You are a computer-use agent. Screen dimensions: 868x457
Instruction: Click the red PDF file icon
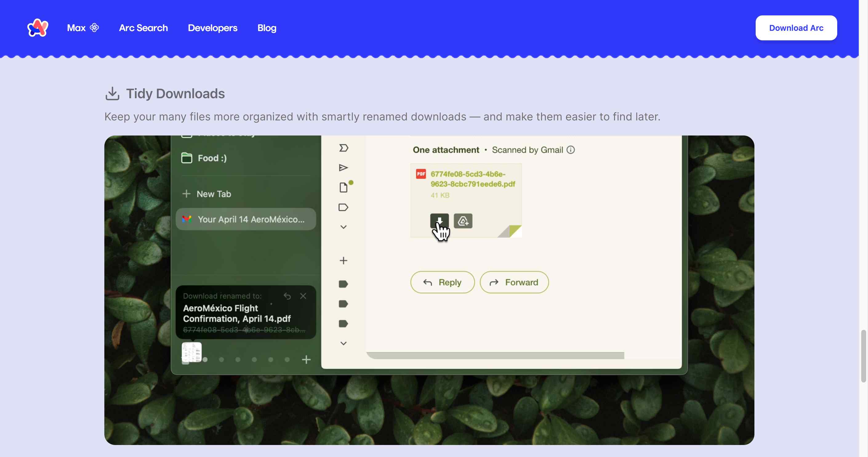coord(421,174)
